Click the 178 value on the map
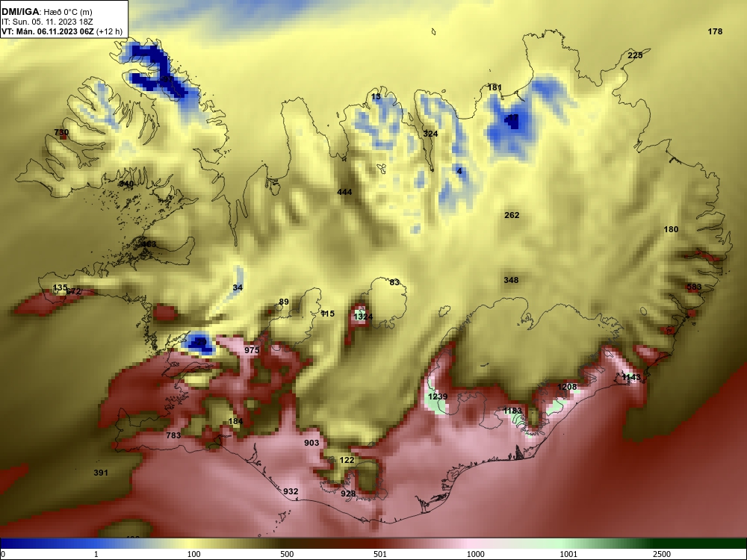The height and width of the screenshot is (560, 747). [x=715, y=31]
